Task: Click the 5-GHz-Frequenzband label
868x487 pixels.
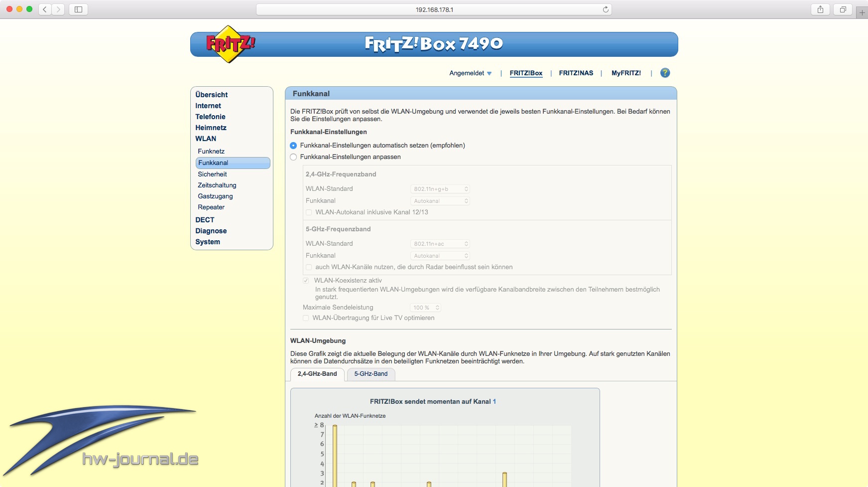Action: 338,229
